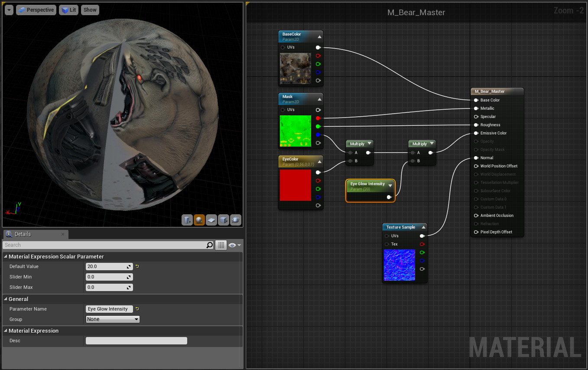Click the magnifier icon in Details search
This screenshot has height=370, width=588.
210,245
